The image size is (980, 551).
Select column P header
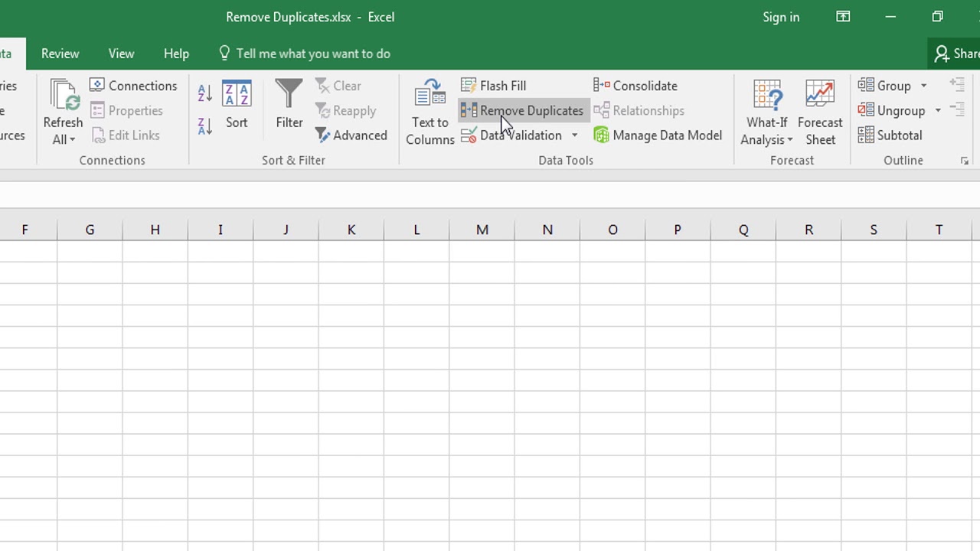point(678,230)
